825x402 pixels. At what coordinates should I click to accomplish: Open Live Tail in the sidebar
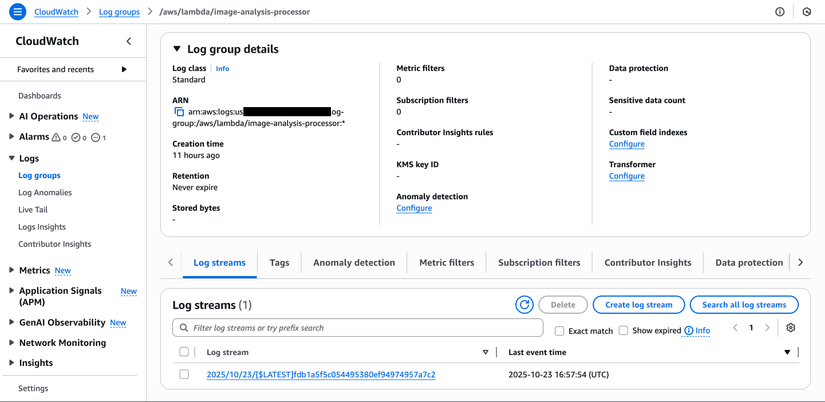[33, 209]
